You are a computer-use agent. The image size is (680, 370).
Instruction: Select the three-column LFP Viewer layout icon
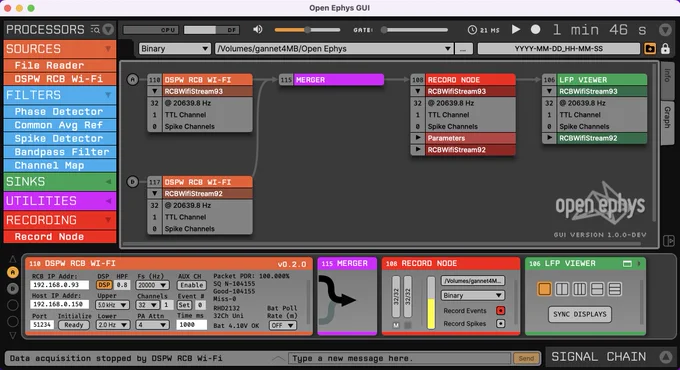(580, 289)
